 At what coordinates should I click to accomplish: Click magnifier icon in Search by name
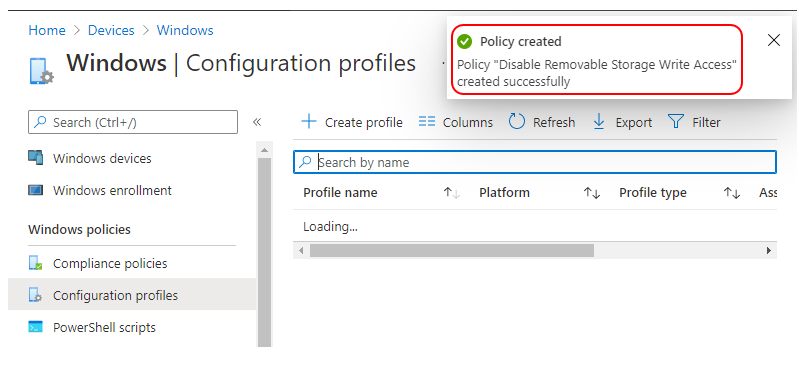(305, 162)
